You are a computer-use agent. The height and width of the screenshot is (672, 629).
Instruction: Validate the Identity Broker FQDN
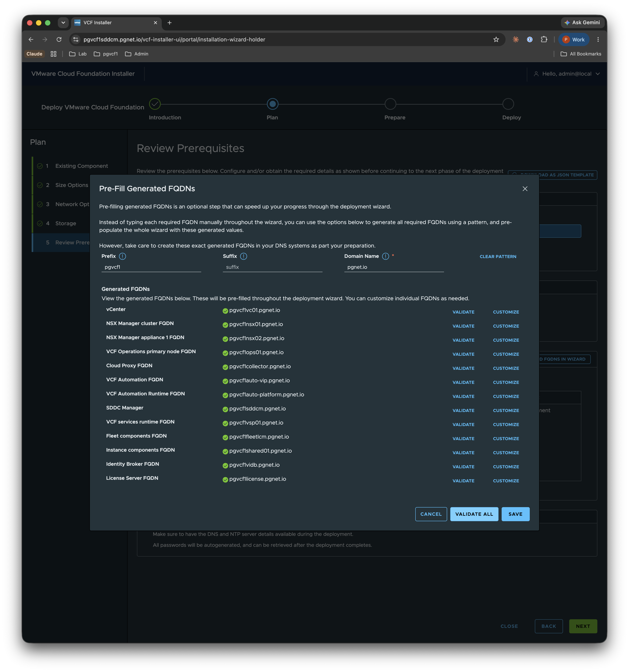(x=463, y=467)
